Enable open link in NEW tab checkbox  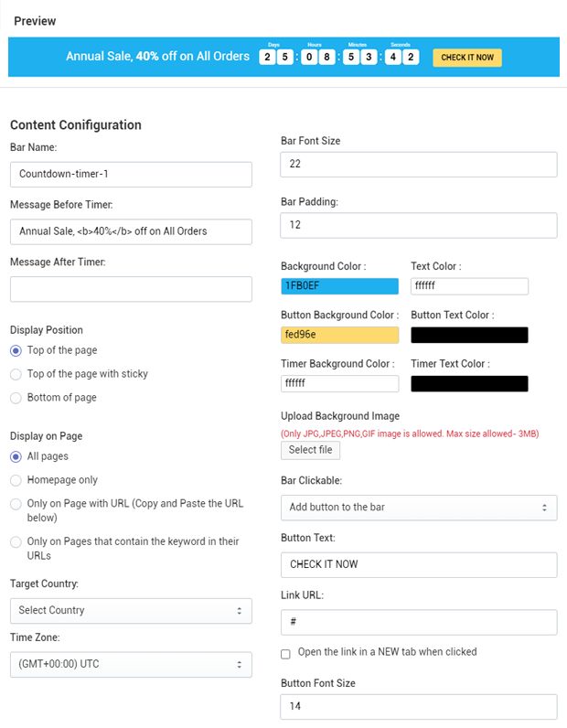285,654
